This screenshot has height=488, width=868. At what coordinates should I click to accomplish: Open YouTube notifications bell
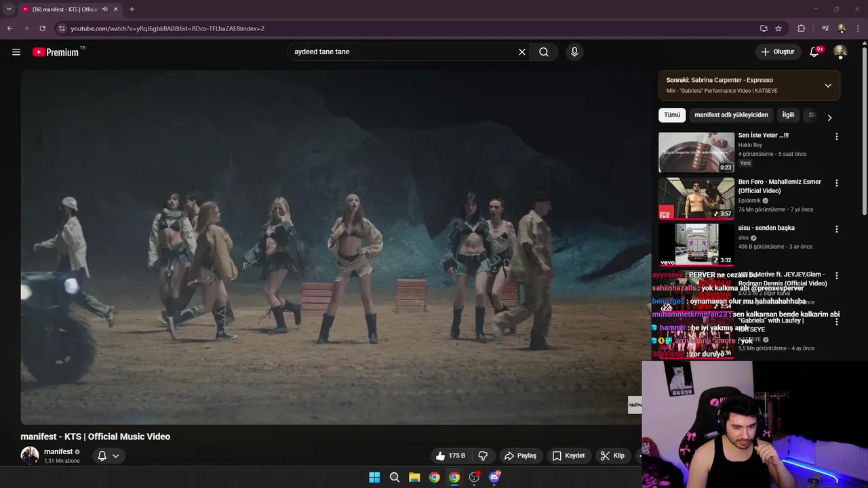point(815,52)
